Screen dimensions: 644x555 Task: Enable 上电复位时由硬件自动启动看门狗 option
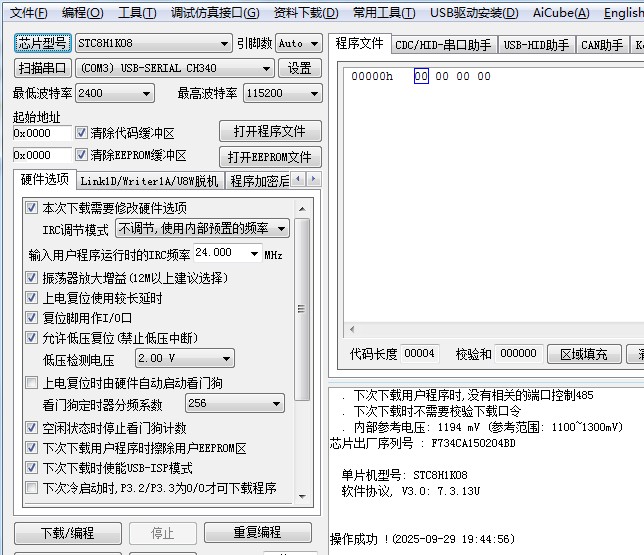[32, 383]
